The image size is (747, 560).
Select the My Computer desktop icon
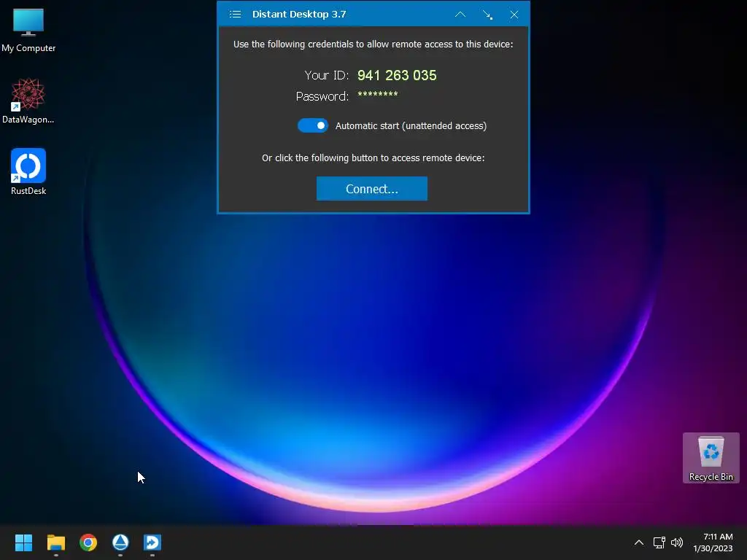[x=28, y=30]
